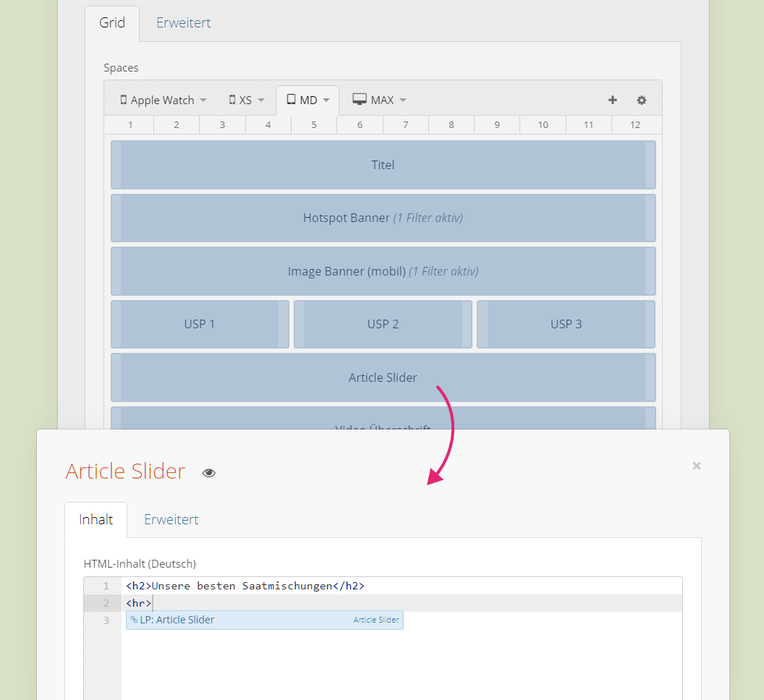
Task: Click grid column number 6
Action: pyautogui.click(x=360, y=125)
